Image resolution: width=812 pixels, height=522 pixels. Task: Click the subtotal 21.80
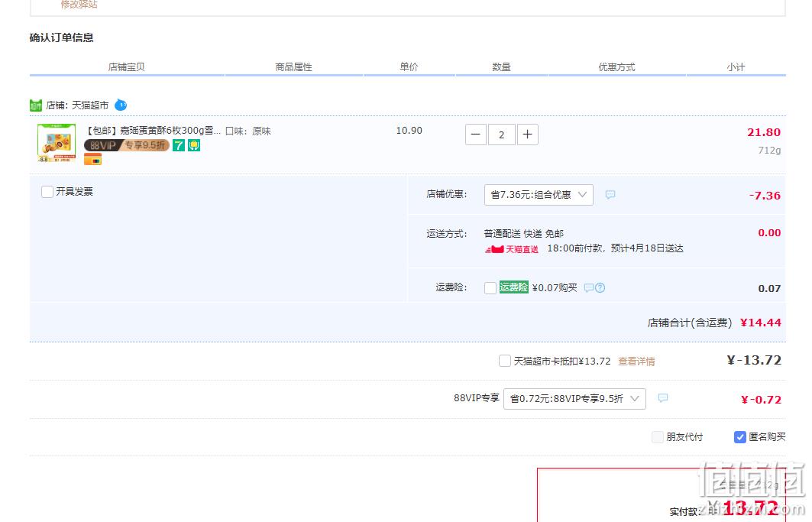pyautogui.click(x=764, y=132)
